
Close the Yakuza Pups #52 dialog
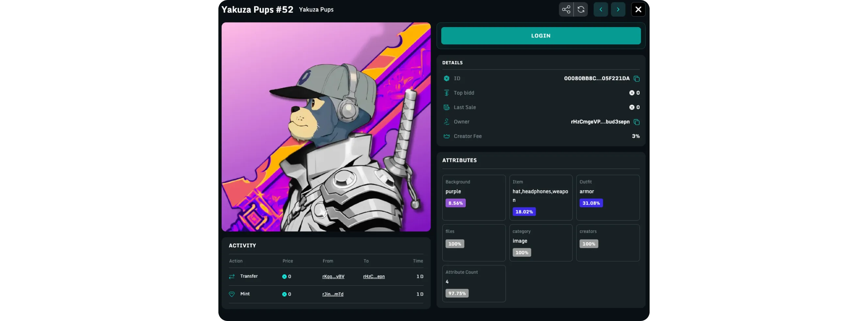coord(638,9)
